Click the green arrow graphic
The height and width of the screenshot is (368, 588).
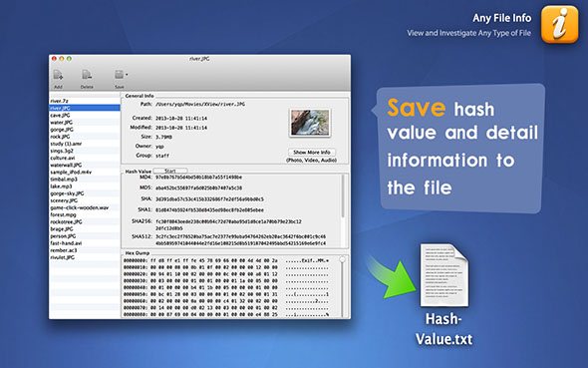392,277
